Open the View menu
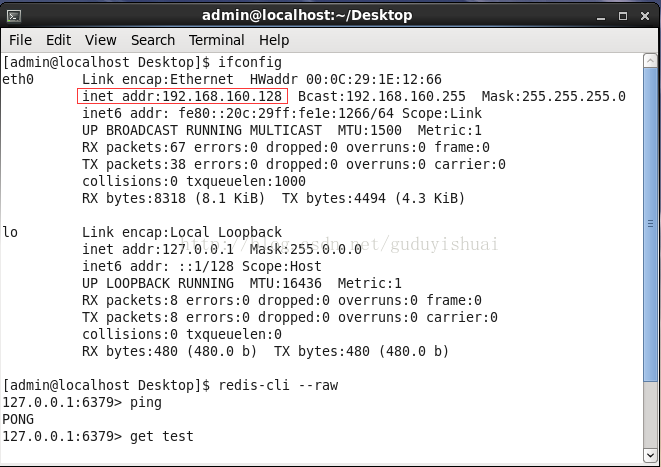Image resolution: width=661 pixels, height=467 pixels. click(x=100, y=40)
